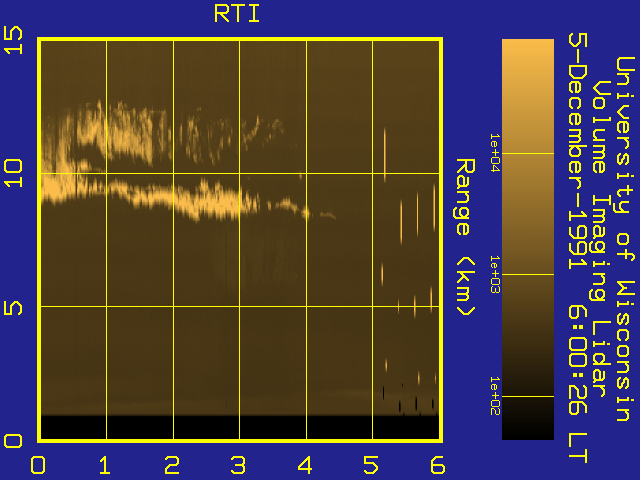
Task: Select the 15 km range axis label
Action: (x=13, y=40)
